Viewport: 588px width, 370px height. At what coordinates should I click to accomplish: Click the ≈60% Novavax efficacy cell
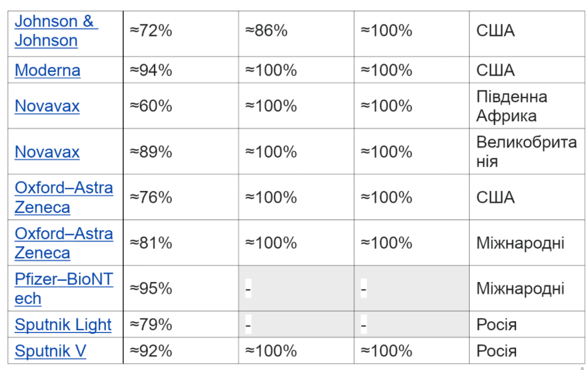point(151,106)
